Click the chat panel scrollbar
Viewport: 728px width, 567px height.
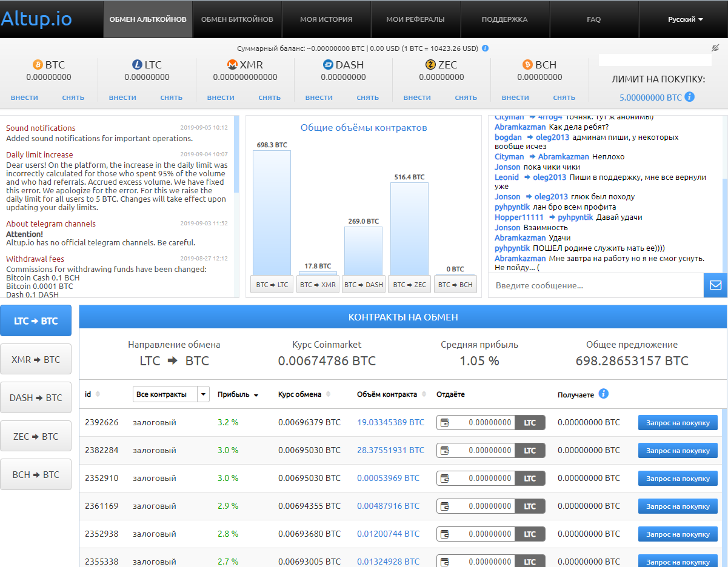(725, 224)
